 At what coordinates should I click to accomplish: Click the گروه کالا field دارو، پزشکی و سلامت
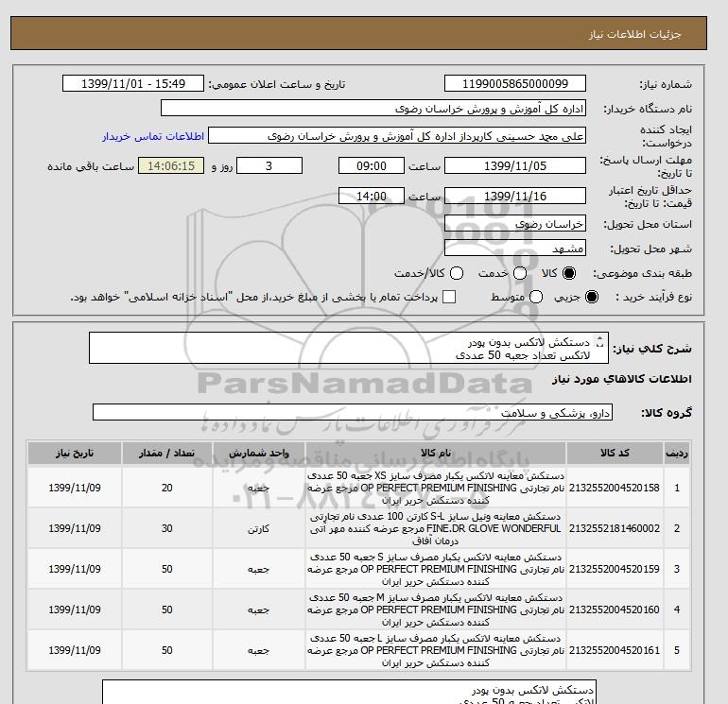point(353,412)
